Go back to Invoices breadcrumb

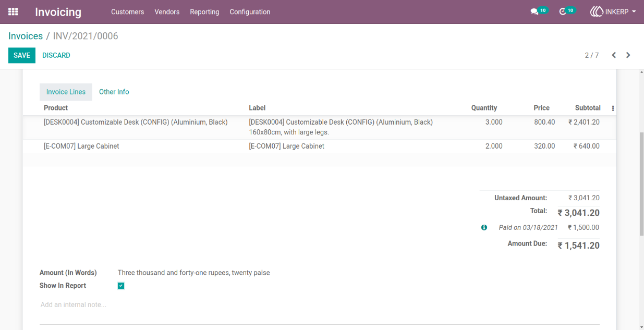click(26, 36)
